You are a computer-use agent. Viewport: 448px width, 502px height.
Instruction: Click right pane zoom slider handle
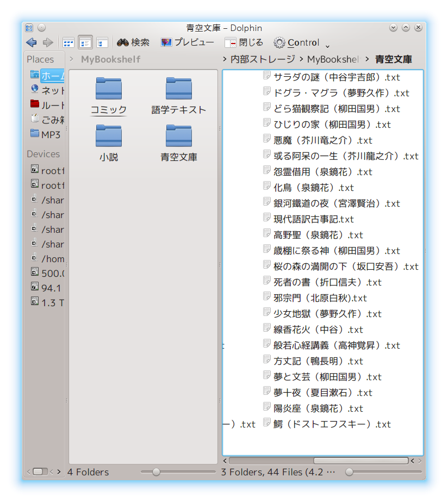point(350,472)
